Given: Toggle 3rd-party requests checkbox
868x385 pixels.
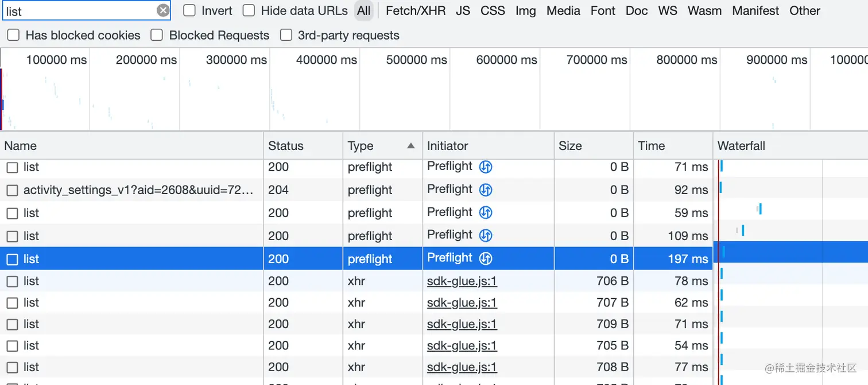Looking at the screenshot, I should click(x=286, y=36).
